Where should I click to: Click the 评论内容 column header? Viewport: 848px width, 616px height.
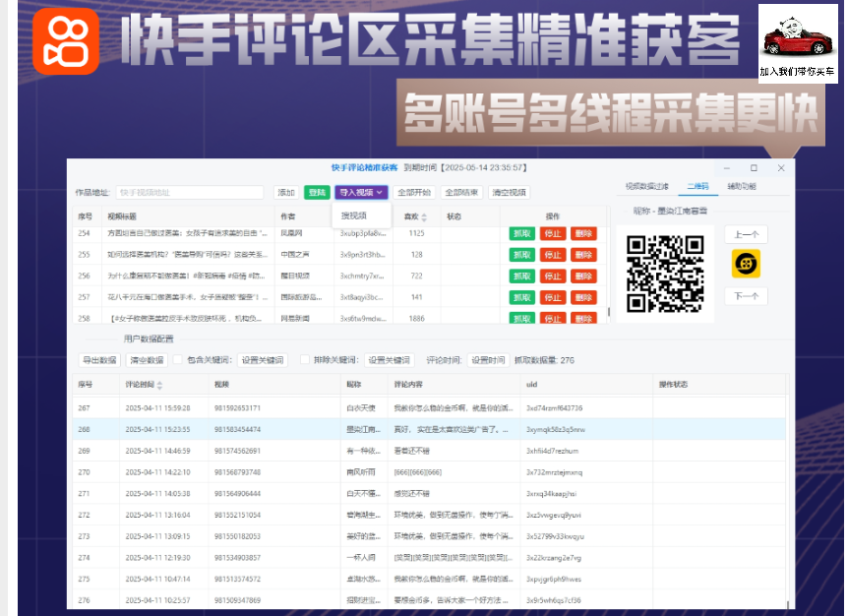click(x=408, y=385)
